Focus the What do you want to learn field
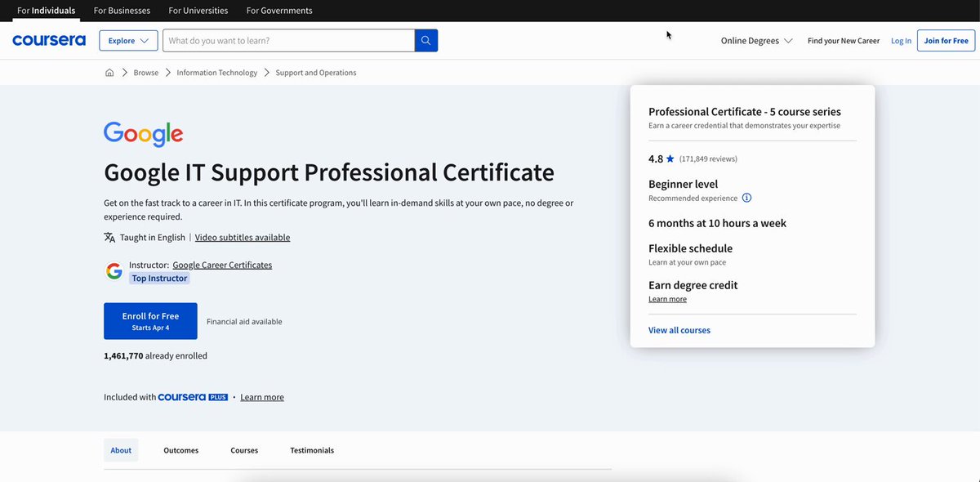 [x=289, y=41]
